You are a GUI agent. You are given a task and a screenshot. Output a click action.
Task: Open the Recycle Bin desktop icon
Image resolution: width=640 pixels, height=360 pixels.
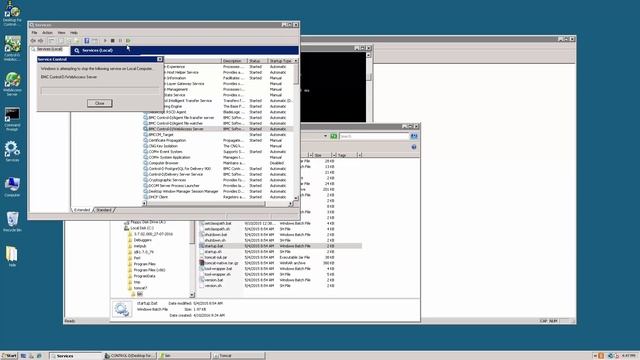(12, 222)
